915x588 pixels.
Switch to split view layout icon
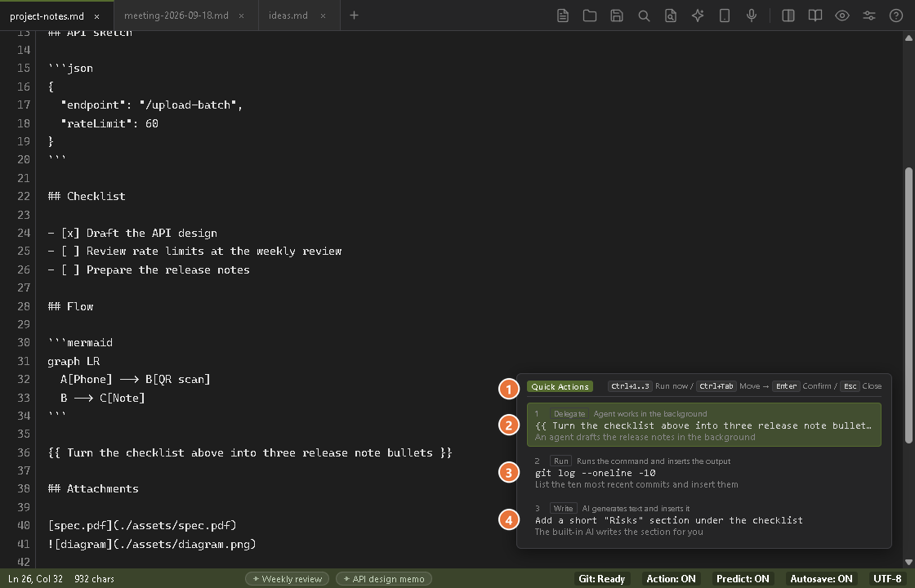pyautogui.click(x=788, y=16)
